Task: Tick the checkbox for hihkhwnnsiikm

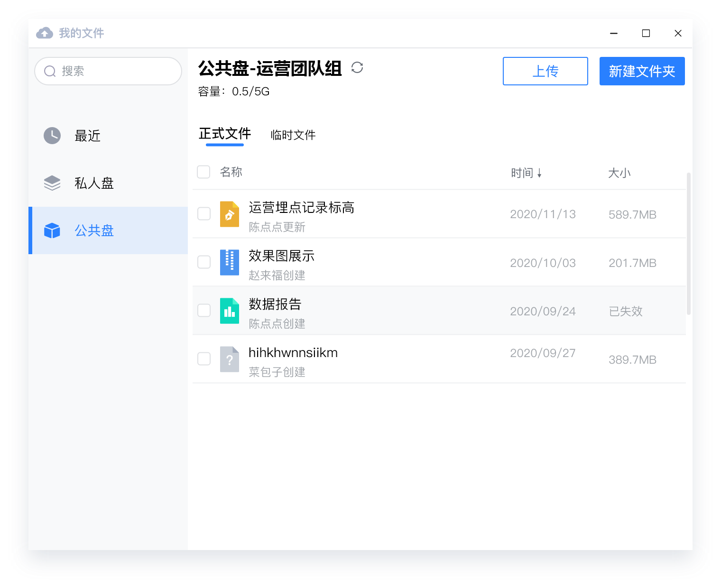Action: 204,359
